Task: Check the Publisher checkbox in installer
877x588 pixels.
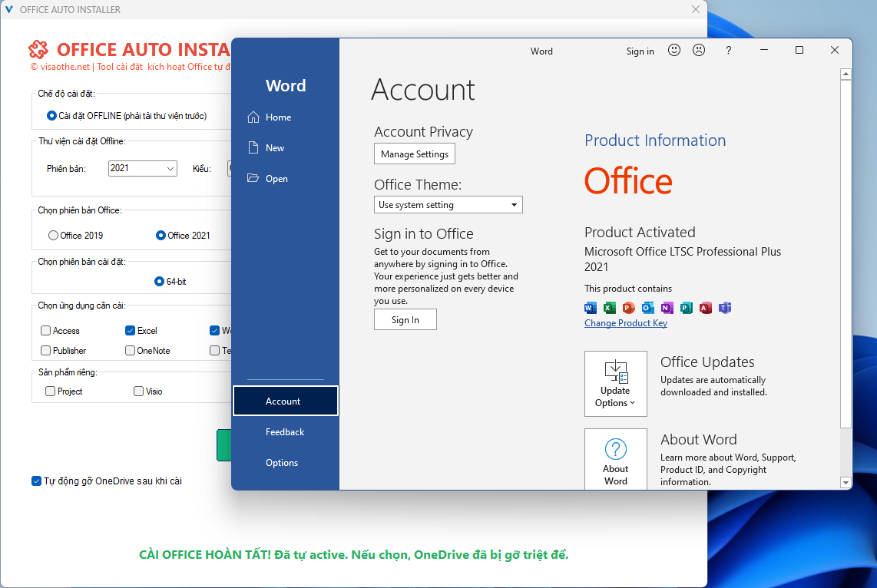Action: 46,351
